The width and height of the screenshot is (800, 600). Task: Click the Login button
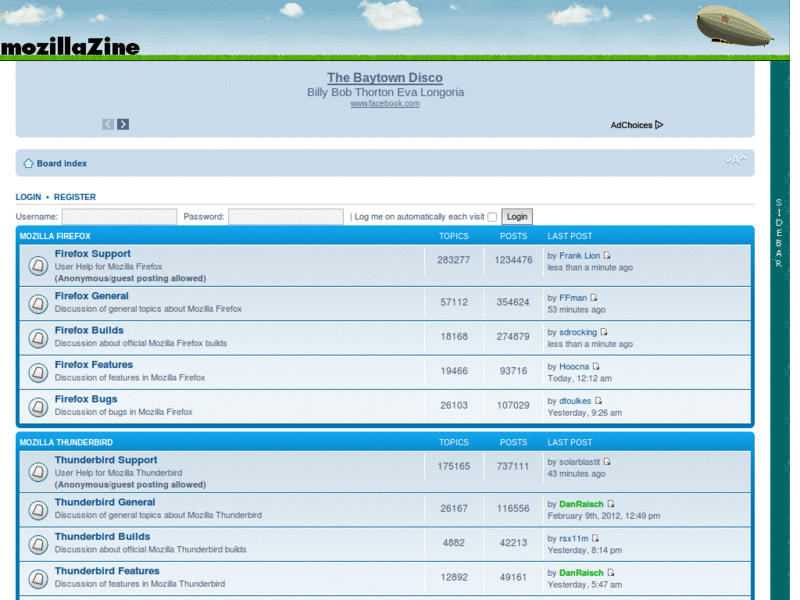pos(517,217)
